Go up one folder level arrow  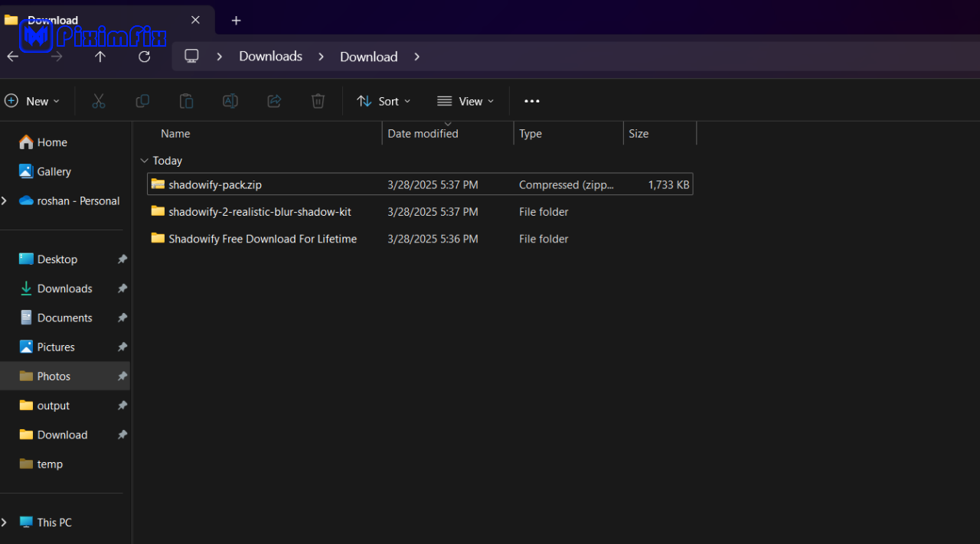(100, 57)
